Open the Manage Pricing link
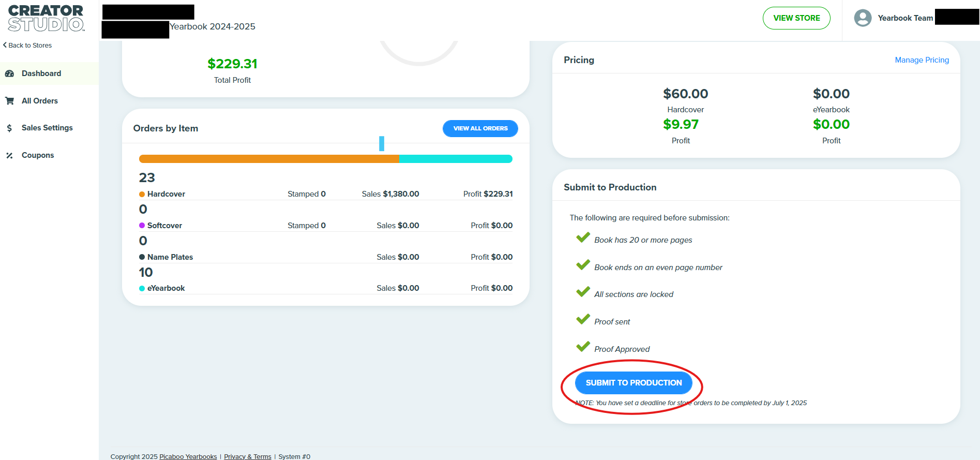The height and width of the screenshot is (460, 980). click(922, 60)
